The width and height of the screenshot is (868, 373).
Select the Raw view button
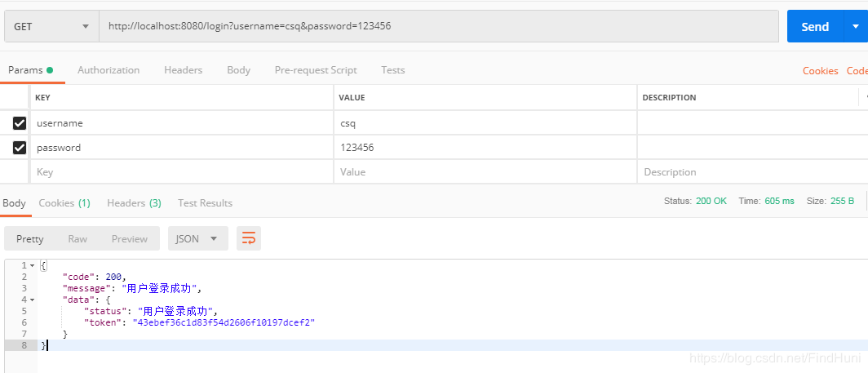coord(77,239)
